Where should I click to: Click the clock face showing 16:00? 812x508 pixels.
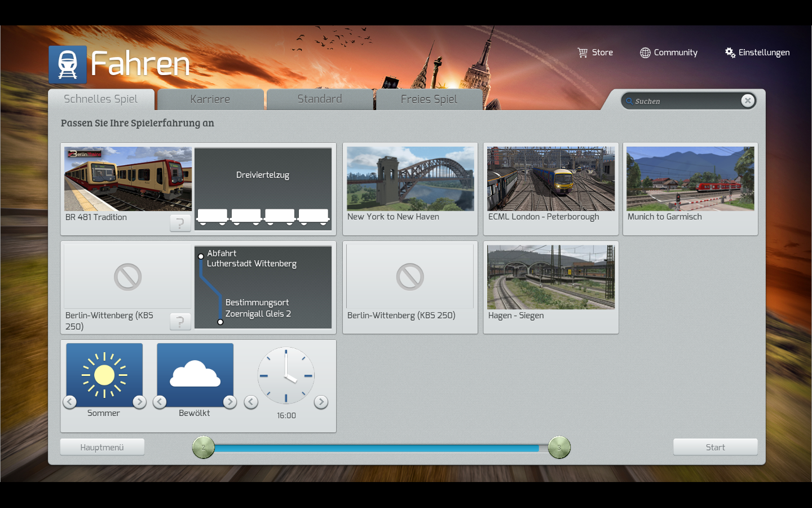click(286, 375)
